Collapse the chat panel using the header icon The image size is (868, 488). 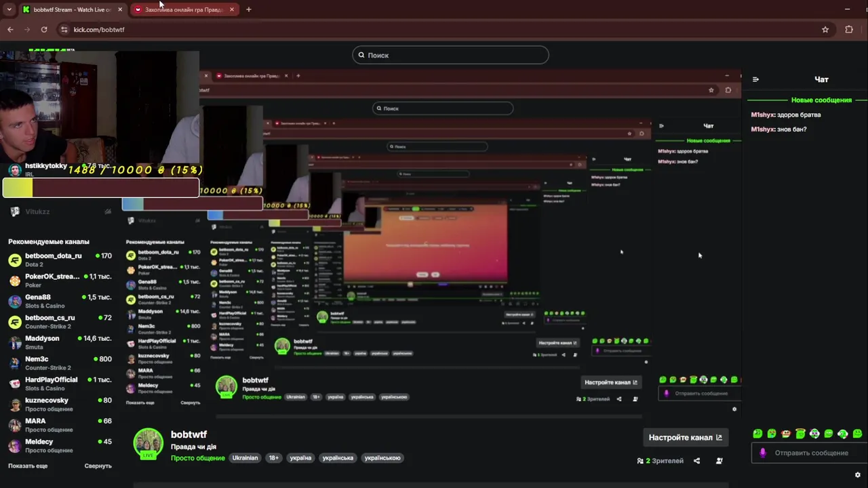point(755,79)
